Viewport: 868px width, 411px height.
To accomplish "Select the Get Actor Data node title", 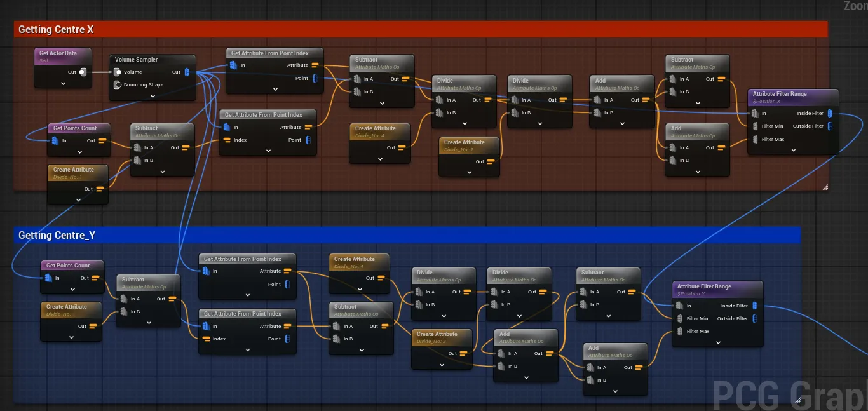I will pyautogui.click(x=58, y=53).
